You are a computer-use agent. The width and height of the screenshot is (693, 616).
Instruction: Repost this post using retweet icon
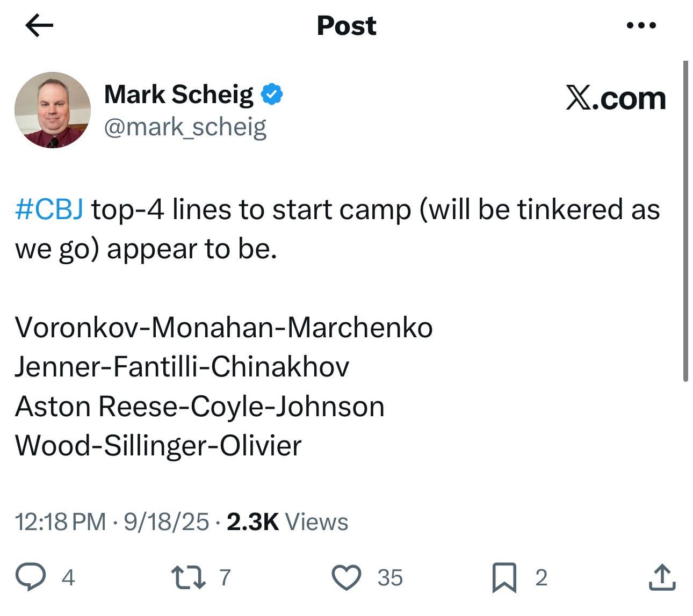(188, 577)
